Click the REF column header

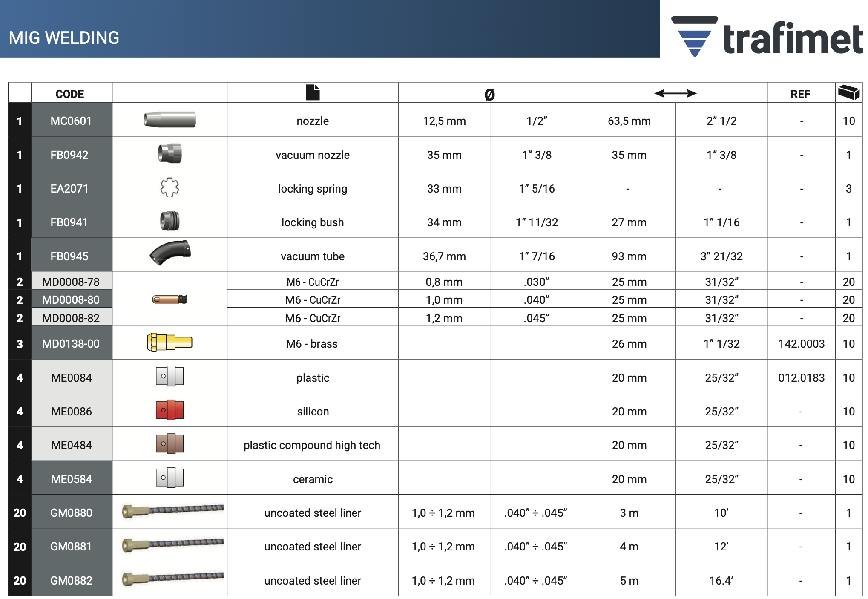(x=800, y=94)
